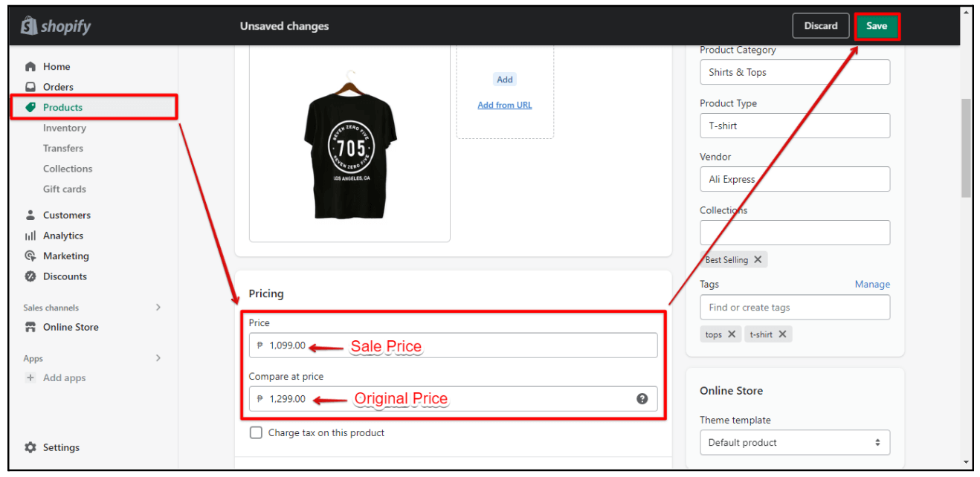980x477 pixels.
Task: Open Inventory in the sidebar
Action: point(65,129)
